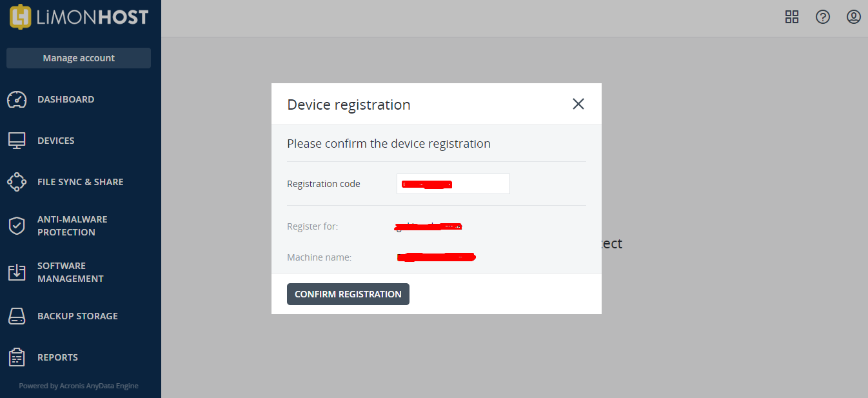Click the Dashboard gauge icon
The image size is (868, 398).
(17, 99)
